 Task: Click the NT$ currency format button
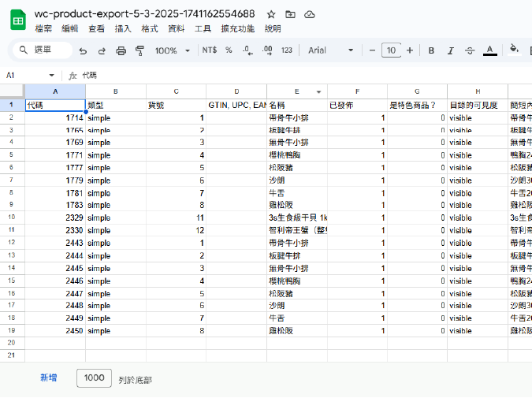click(x=209, y=50)
